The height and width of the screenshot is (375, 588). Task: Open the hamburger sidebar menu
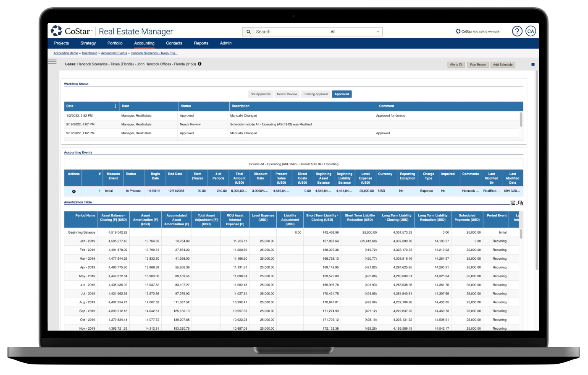pos(52,62)
